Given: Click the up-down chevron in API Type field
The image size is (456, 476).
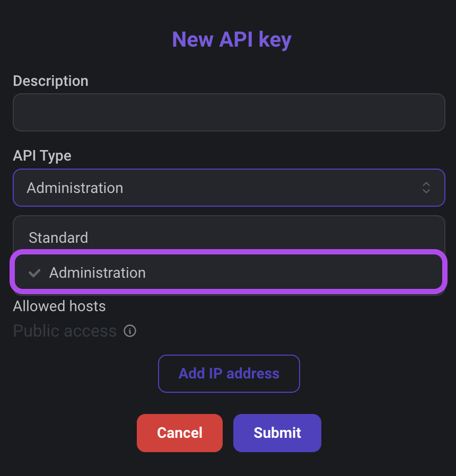Looking at the screenshot, I should coord(426,188).
